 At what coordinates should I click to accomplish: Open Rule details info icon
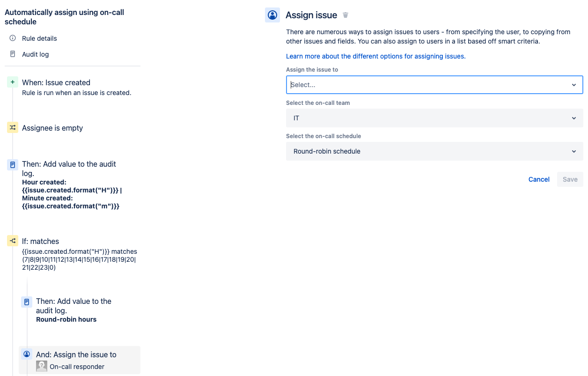pyautogui.click(x=13, y=38)
